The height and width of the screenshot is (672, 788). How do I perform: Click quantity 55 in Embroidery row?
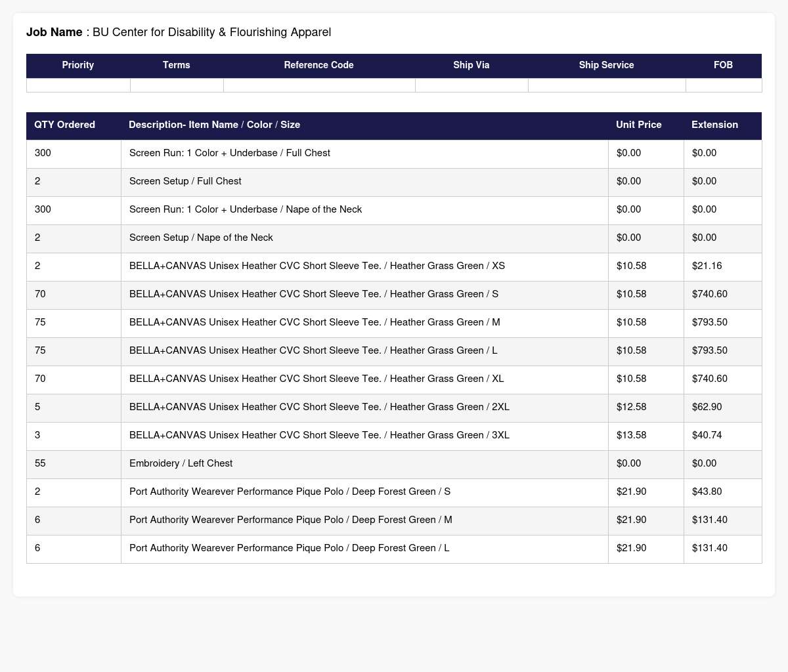coord(40,463)
